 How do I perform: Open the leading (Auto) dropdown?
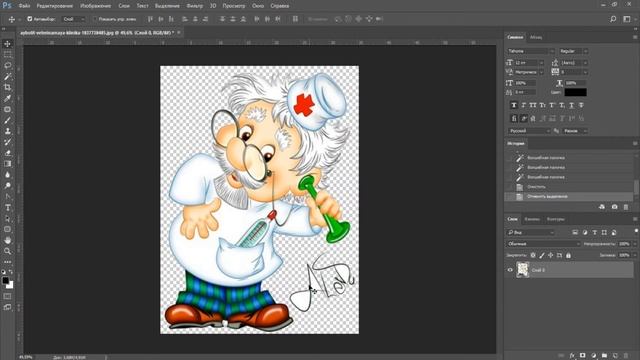coord(585,63)
